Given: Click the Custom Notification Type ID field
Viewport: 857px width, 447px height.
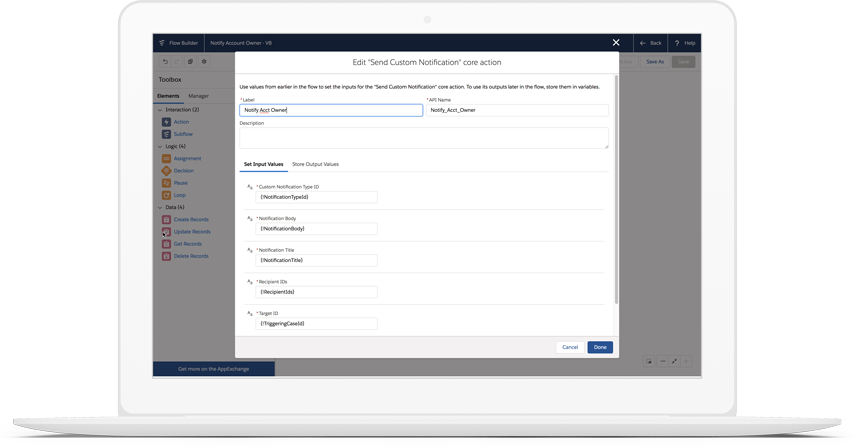Looking at the screenshot, I should (316, 197).
